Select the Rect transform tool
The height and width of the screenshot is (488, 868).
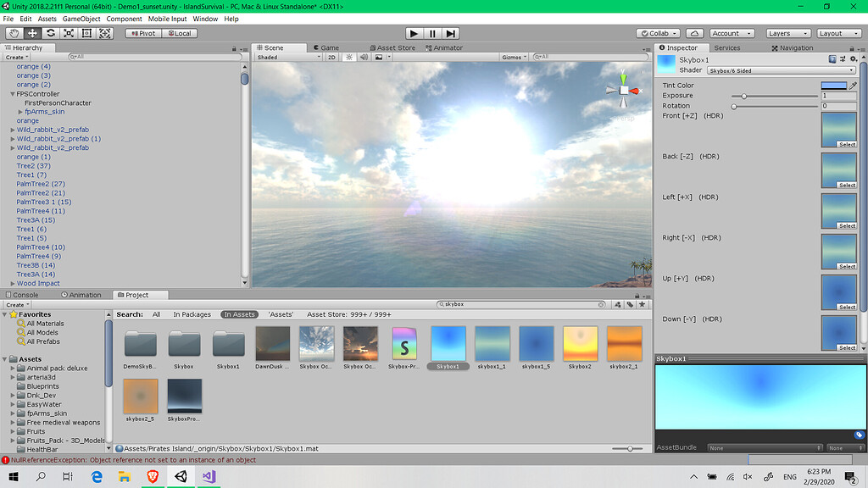click(x=87, y=33)
